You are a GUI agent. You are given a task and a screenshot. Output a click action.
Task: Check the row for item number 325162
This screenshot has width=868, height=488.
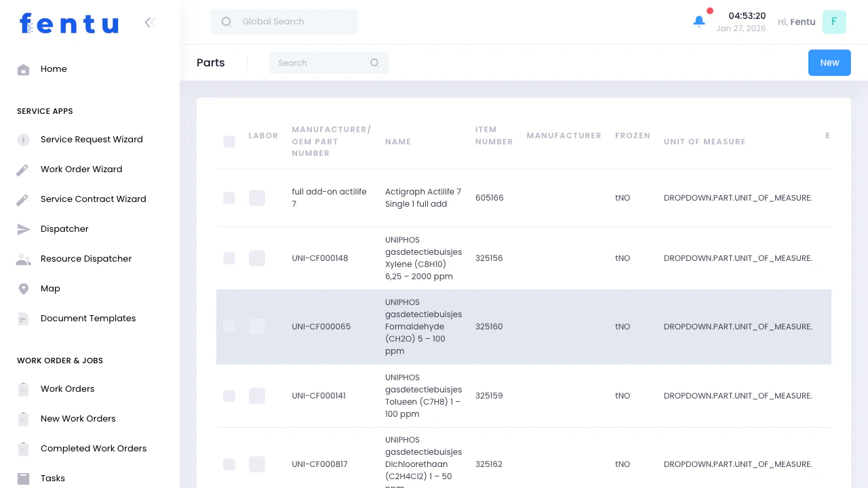pyautogui.click(x=229, y=464)
